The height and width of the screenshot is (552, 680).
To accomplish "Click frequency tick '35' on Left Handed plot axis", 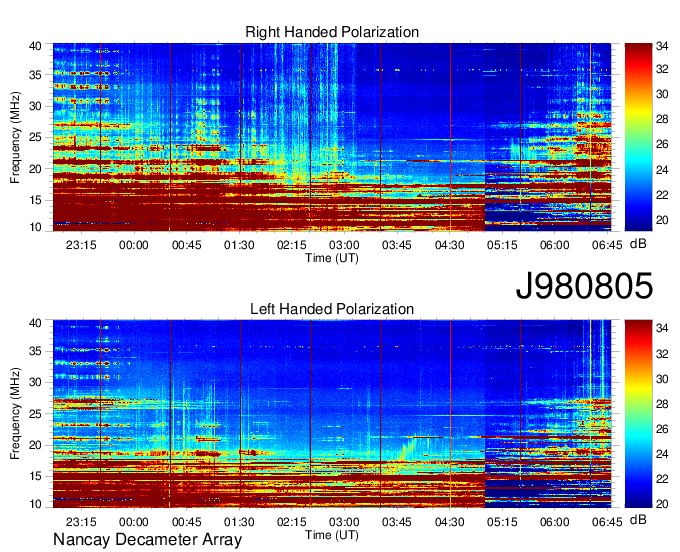I will [x=36, y=351].
